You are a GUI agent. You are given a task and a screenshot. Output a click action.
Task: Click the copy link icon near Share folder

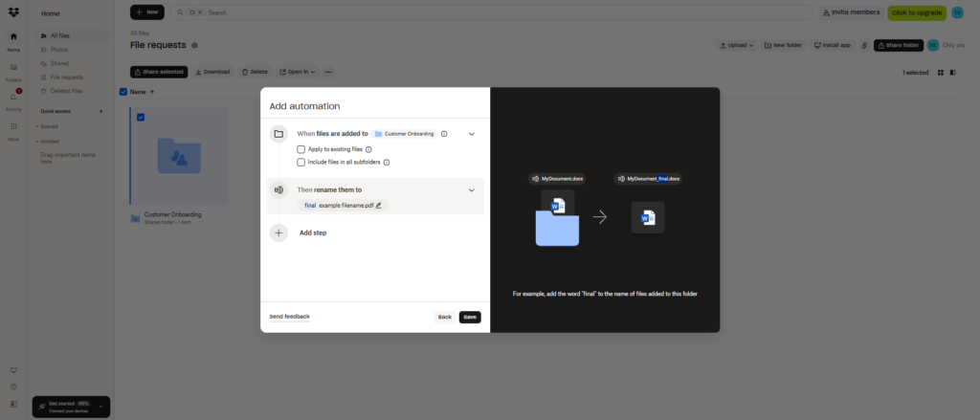[864, 45]
